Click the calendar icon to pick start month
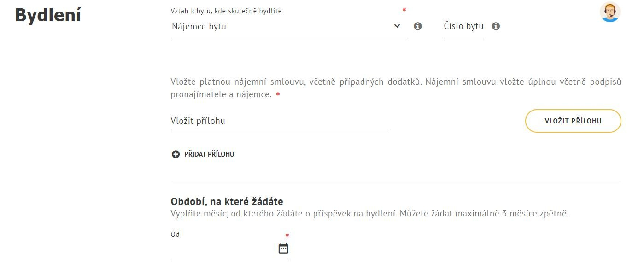The width and height of the screenshot is (644, 275). click(283, 247)
